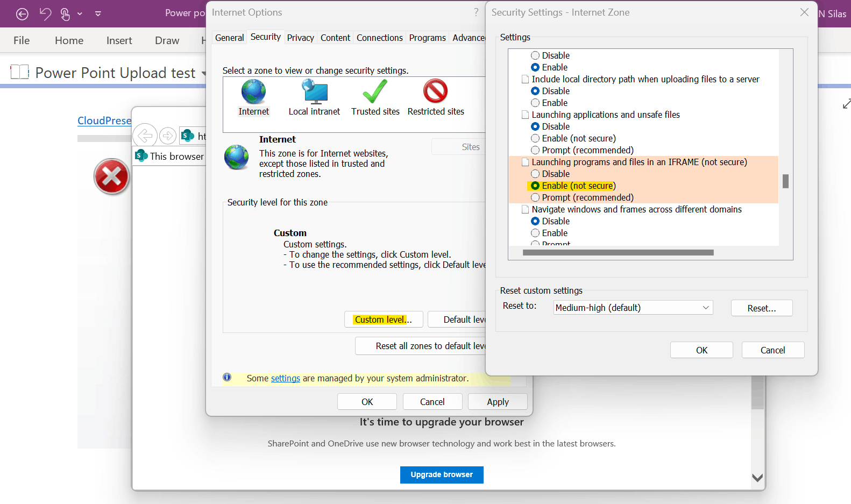Screen dimensions: 851x504
Task: Click the vertical scrollbar thumb in settings list
Action: pos(785,181)
